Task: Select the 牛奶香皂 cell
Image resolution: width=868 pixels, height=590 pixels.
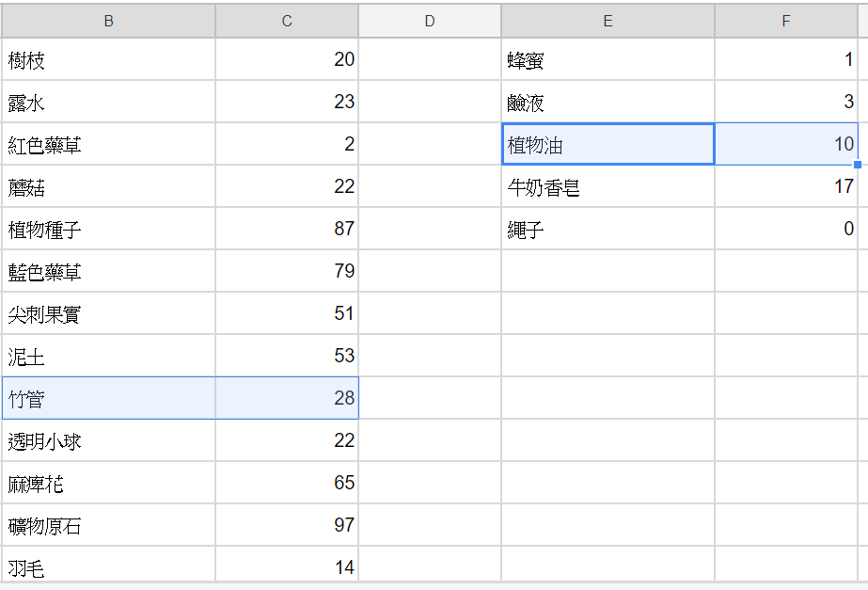Action: click(608, 186)
